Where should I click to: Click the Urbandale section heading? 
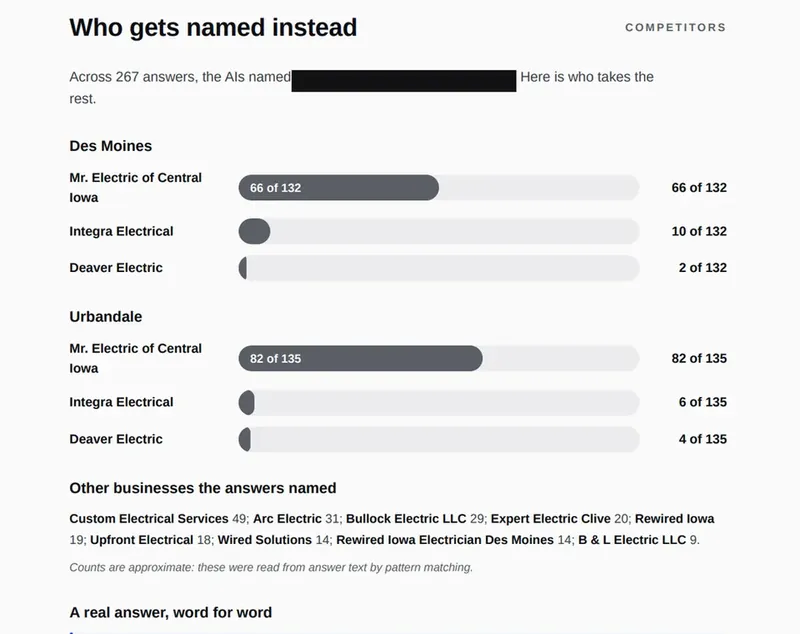106,317
